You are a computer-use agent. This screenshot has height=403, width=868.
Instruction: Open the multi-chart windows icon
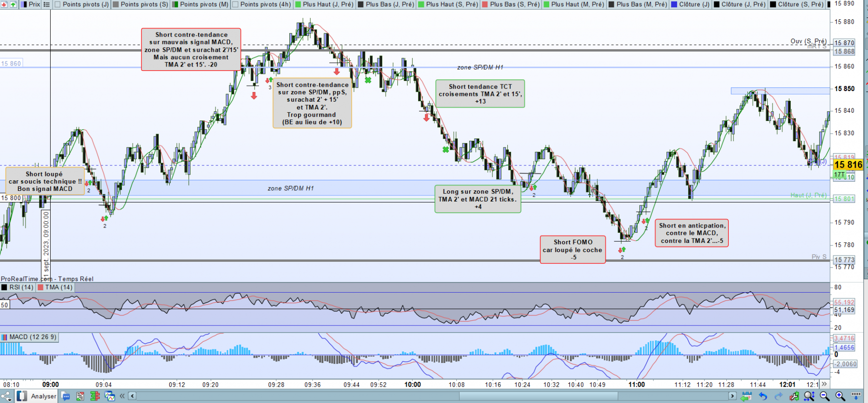[x=110, y=396]
